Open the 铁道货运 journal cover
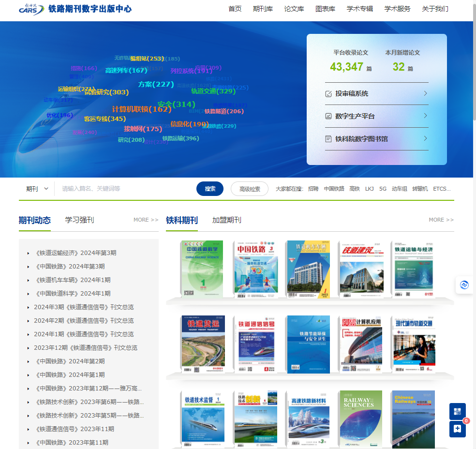The image size is (476, 449). click(x=203, y=344)
